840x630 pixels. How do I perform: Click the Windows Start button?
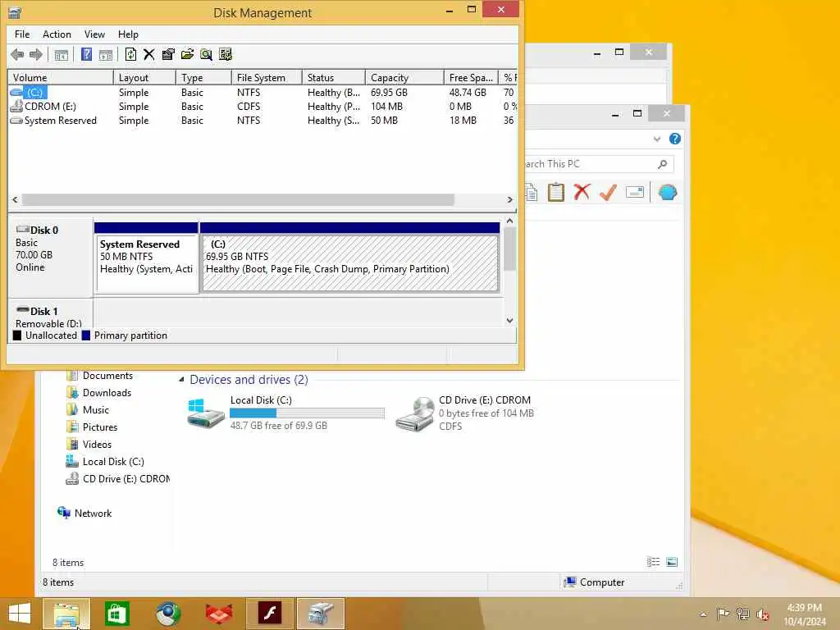click(20, 614)
